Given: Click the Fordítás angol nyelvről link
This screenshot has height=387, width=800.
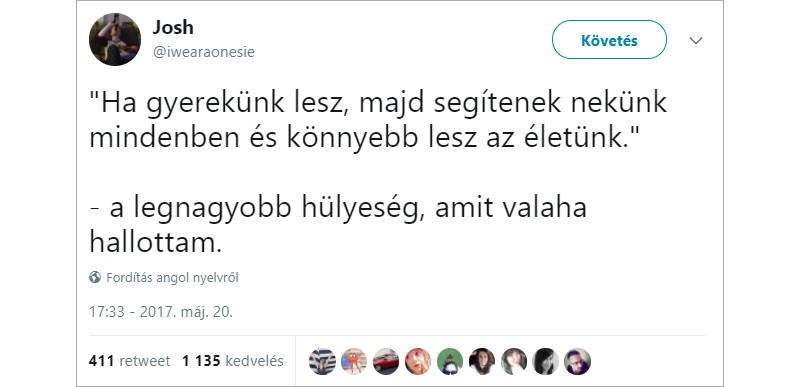Looking at the screenshot, I should coord(172,278).
